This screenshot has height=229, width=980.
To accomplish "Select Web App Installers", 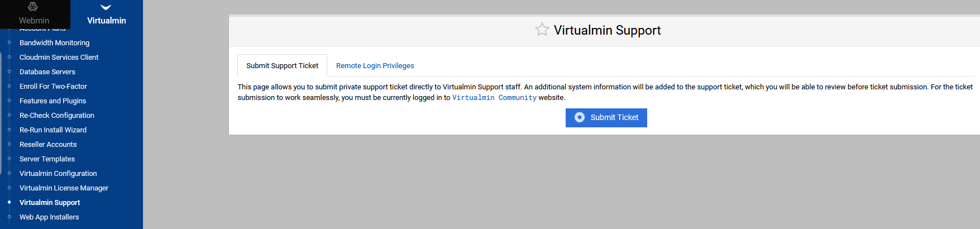I will (x=49, y=217).
